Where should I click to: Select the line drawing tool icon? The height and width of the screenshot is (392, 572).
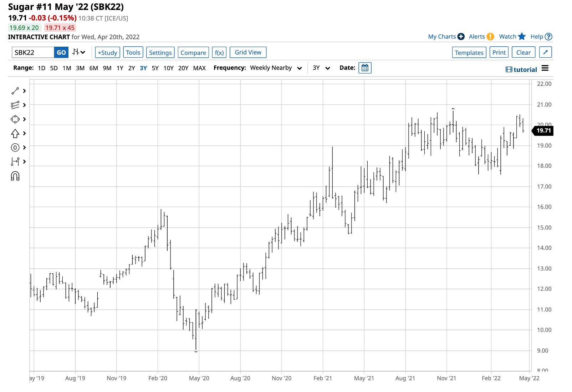click(15, 91)
